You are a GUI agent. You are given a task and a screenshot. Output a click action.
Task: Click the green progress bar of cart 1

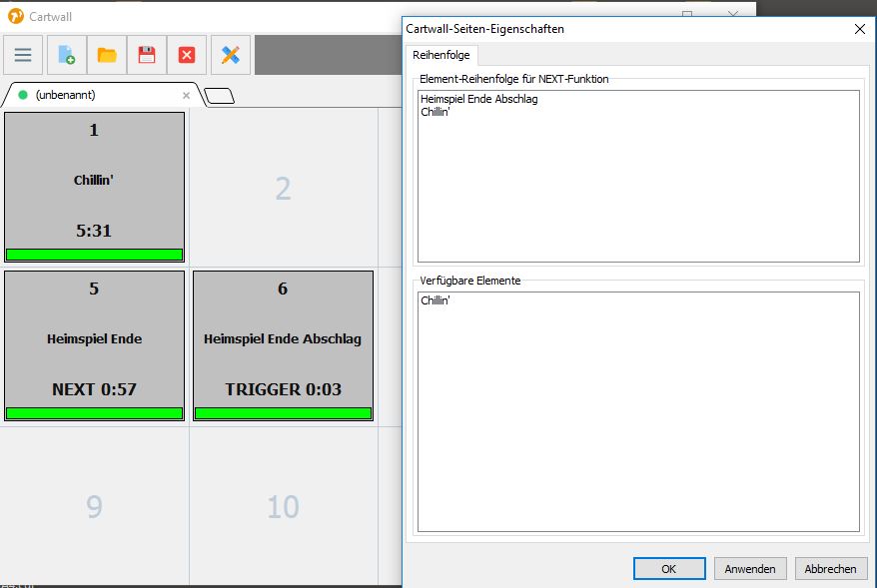click(x=94, y=255)
